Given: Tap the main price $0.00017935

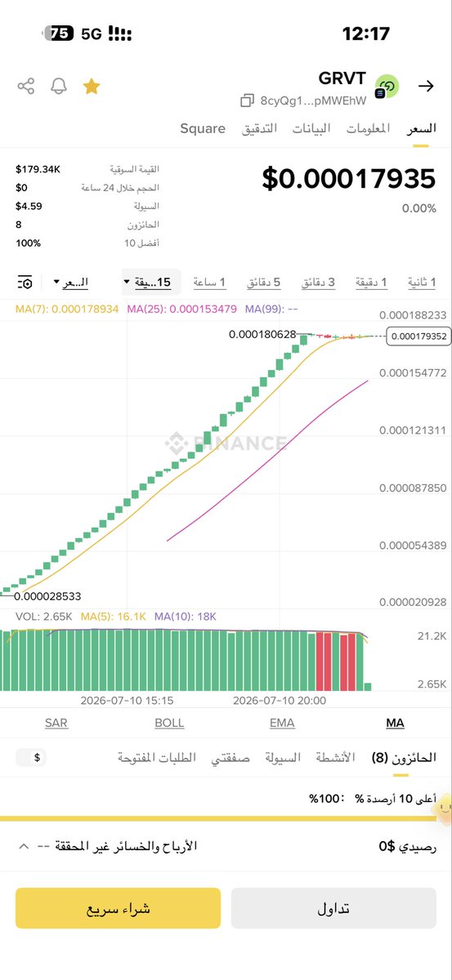Looking at the screenshot, I should point(349,179).
